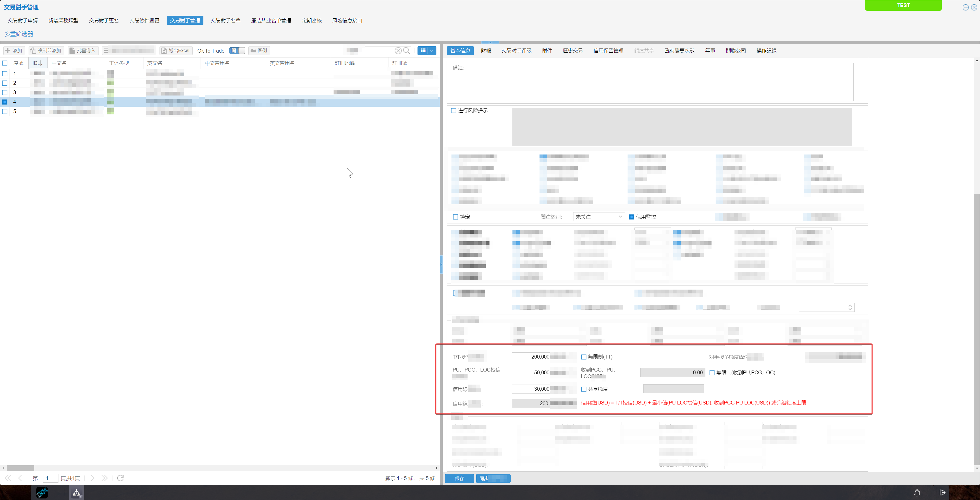Image resolution: width=980 pixels, height=500 pixels.
Task: Open the 风险信息接口 menu item
Action: tap(347, 21)
